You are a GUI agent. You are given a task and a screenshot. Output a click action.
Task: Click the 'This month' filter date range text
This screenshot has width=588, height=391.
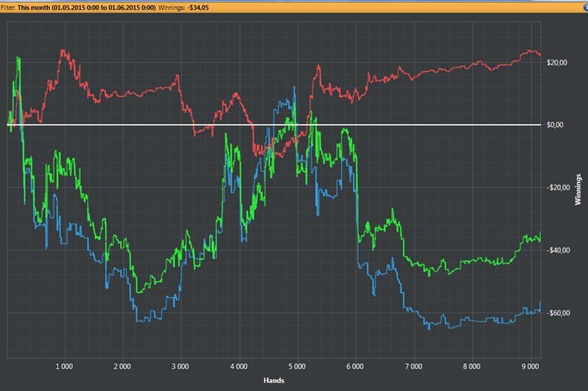pos(87,8)
